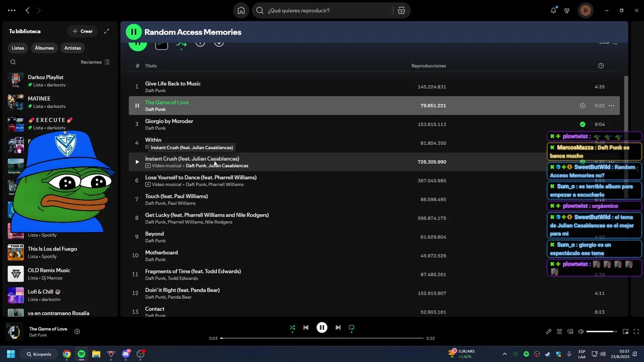
Task: Open the now playing album cover thumbnail
Action: coord(14,332)
